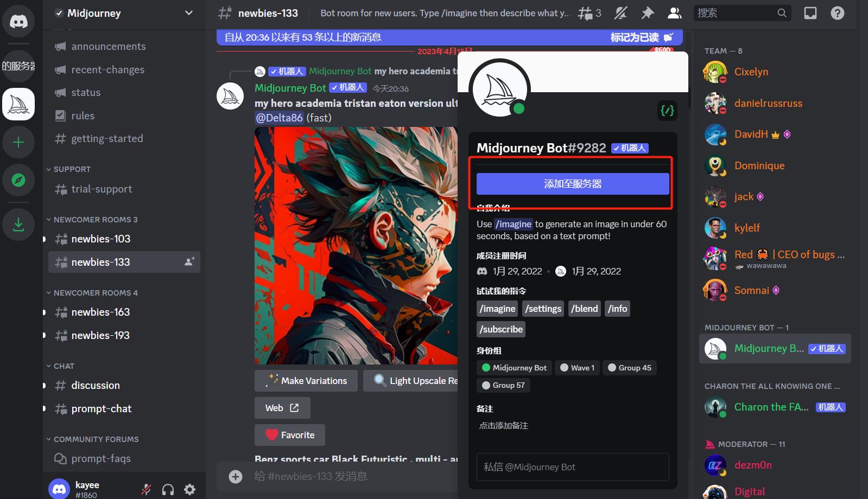This screenshot has width=868, height=499.
Task: Click the 添加至服务器 button
Action: 573,184
